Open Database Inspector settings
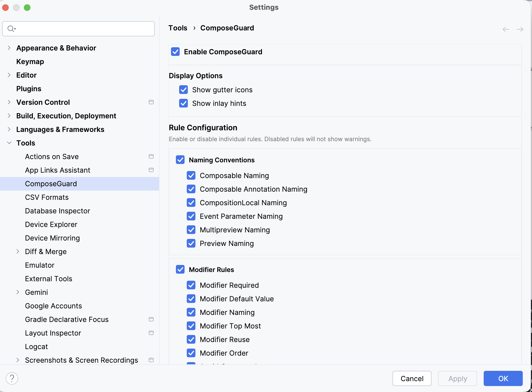The height and width of the screenshot is (392, 532). click(58, 211)
